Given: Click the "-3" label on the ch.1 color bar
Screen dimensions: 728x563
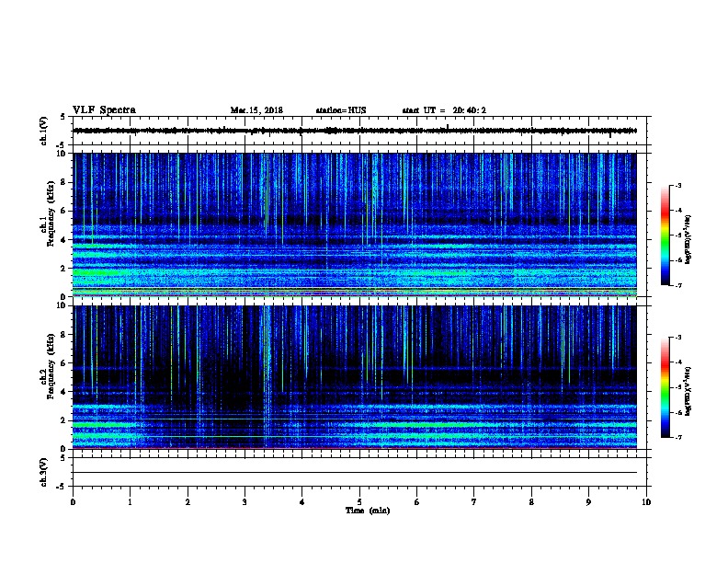Looking at the screenshot, I should tap(677, 185).
